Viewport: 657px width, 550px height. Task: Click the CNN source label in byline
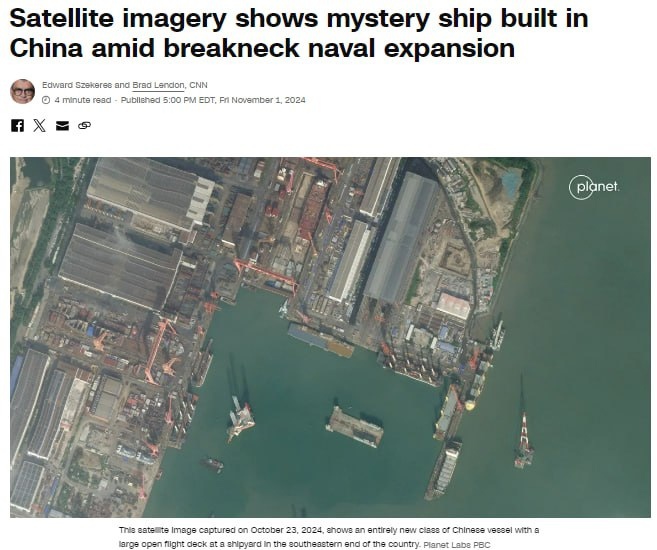pos(198,85)
